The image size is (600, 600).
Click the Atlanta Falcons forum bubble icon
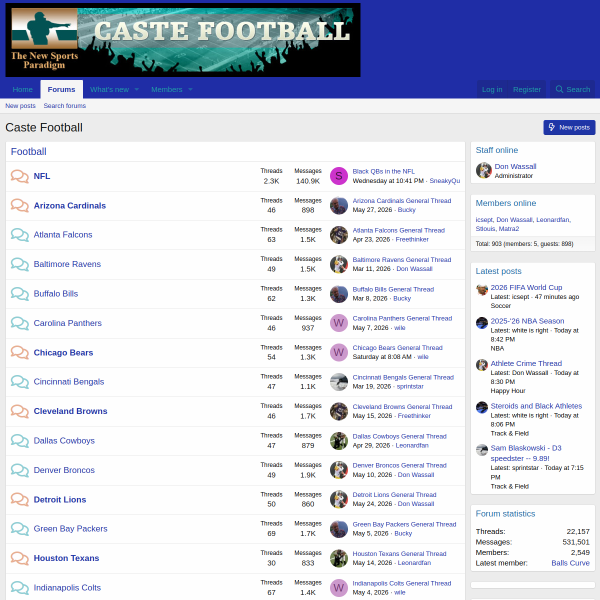click(20, 235)
